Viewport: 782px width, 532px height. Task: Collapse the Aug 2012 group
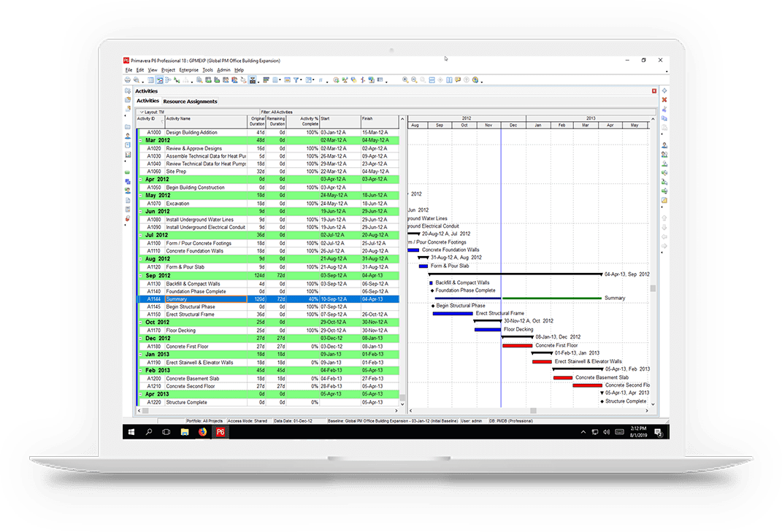(x=141, y=259)
